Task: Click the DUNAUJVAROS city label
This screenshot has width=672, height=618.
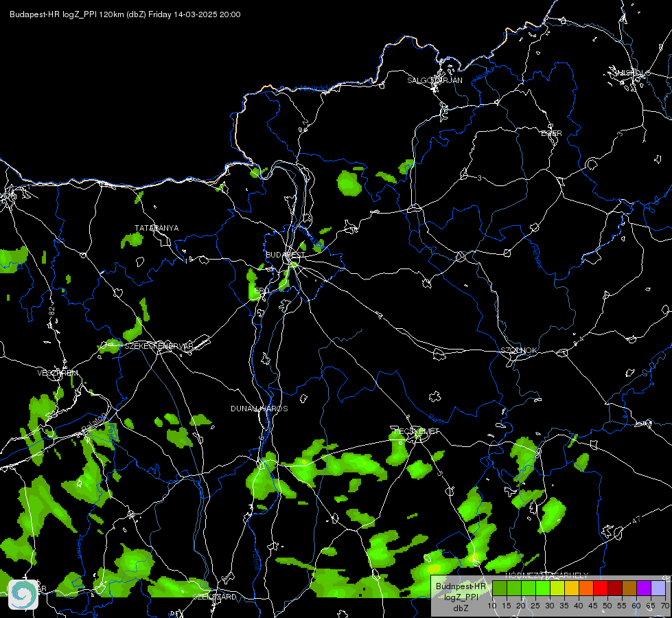Action: pos(259,409)
